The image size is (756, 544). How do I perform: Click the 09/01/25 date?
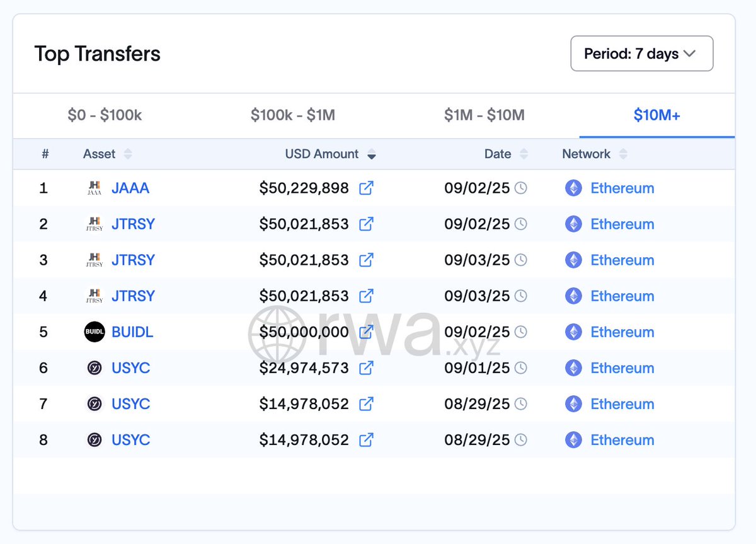coord(477,367)
